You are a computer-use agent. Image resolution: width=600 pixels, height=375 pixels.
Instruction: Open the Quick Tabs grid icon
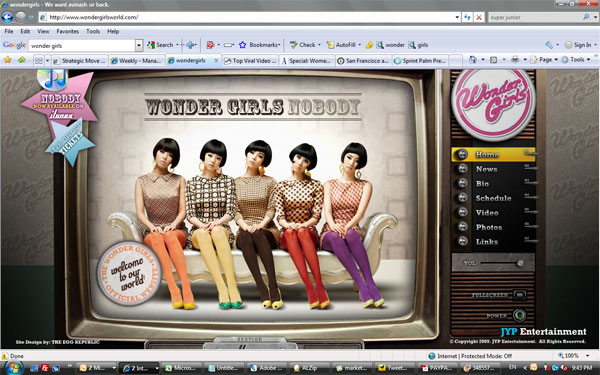(39, 60)
